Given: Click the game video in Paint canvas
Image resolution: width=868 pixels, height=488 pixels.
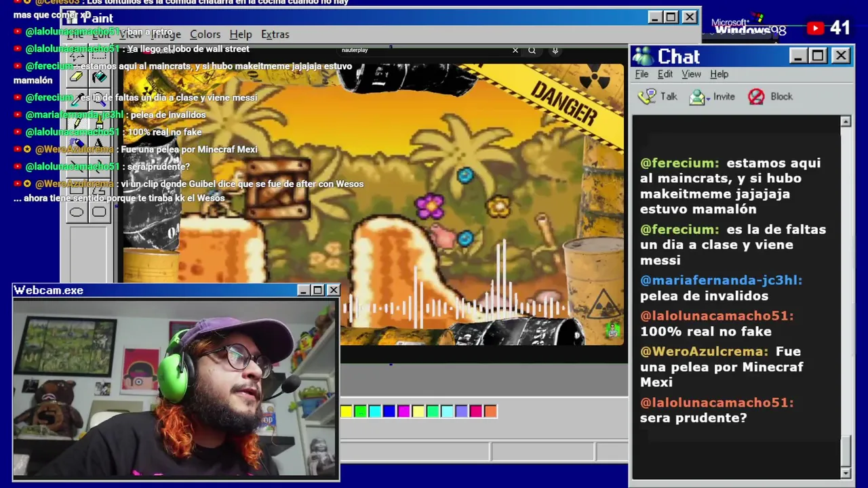Looking at the screenshot, I should [373, 203].
